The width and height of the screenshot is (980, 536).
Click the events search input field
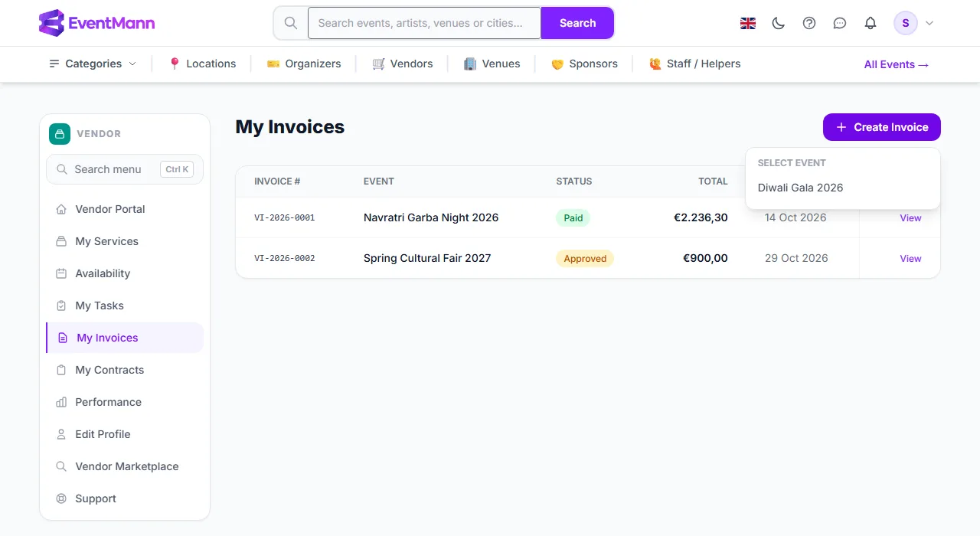[424, 23]
